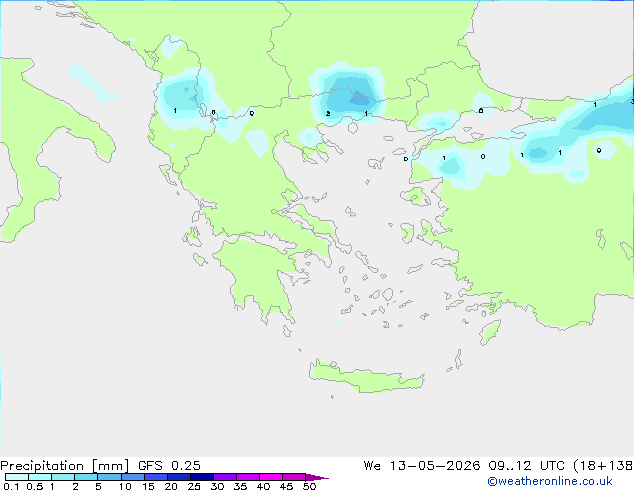
Task: Click the "We 13-05-2026" date text
Action: click(422, 466)
